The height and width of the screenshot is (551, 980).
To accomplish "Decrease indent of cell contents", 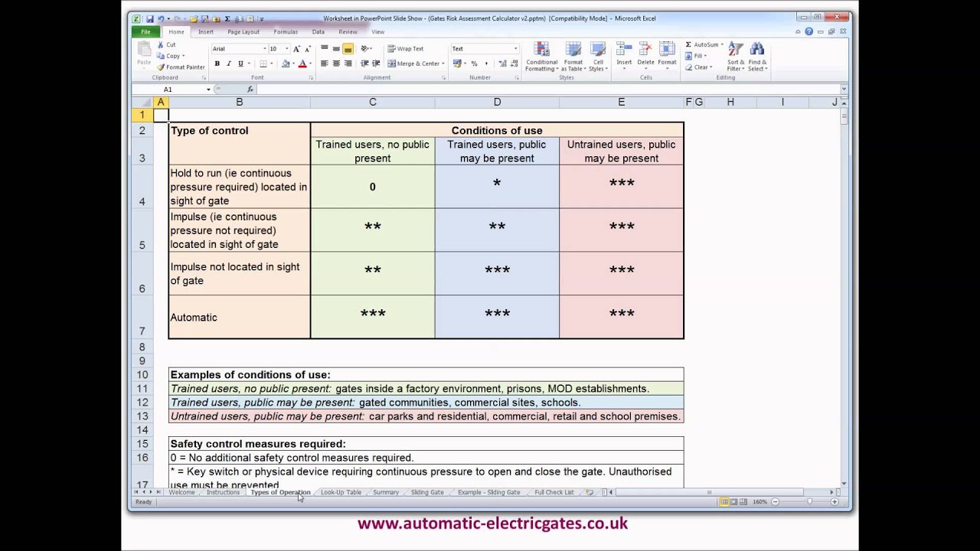I will pos(364,64).
